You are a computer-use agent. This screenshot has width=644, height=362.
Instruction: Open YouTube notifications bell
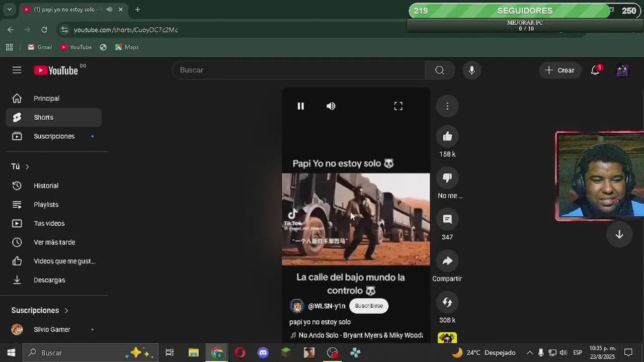point(595,70)
